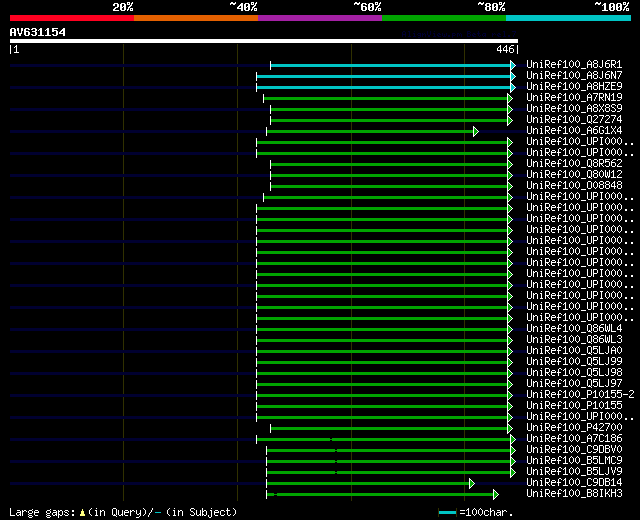Click the UniRef100_A8X8S9 label

(574, 109)
